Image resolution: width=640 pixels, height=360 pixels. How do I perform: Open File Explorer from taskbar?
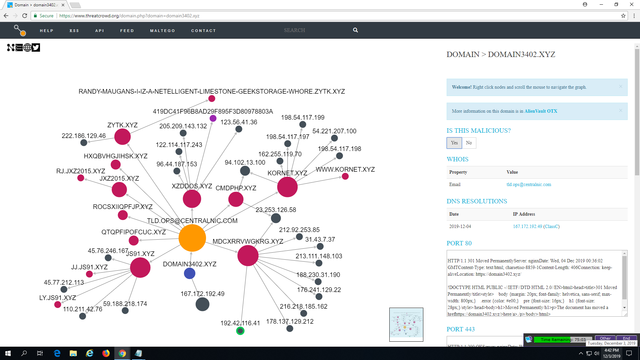click(x=73, y=353)
